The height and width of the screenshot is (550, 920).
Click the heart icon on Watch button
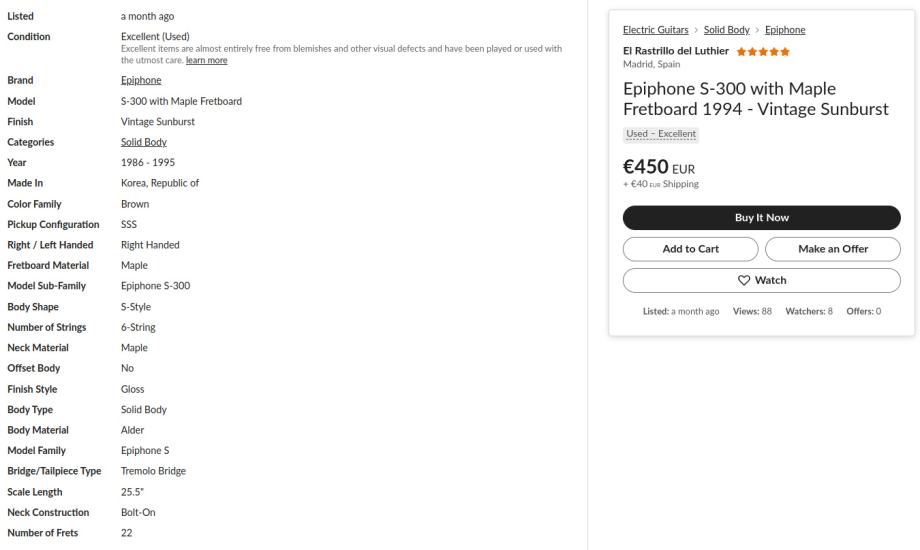tap(743, 280)
